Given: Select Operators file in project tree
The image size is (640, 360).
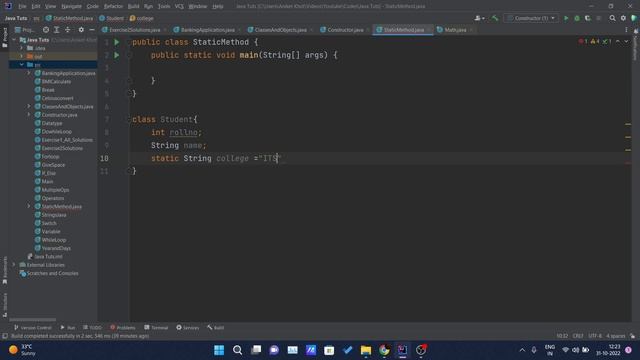Looking at the screenshot, I should pyautogui.click(x=53, y=198).
